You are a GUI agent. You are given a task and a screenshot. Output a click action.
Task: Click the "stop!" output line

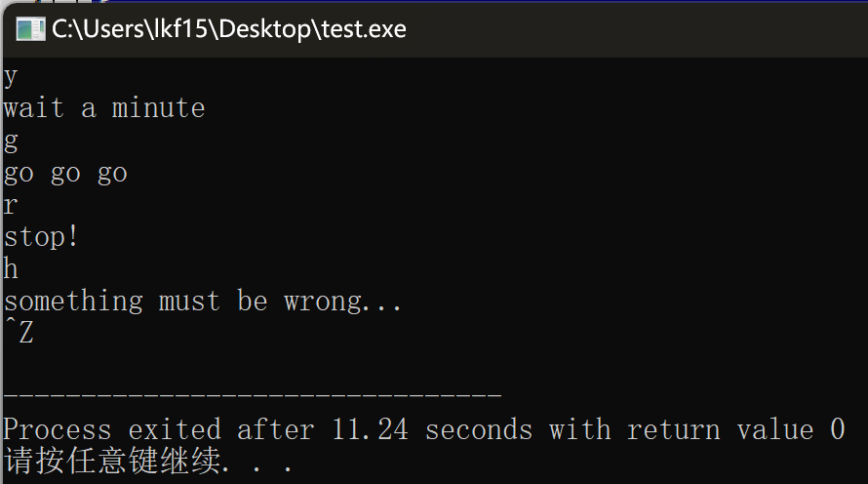42,237
